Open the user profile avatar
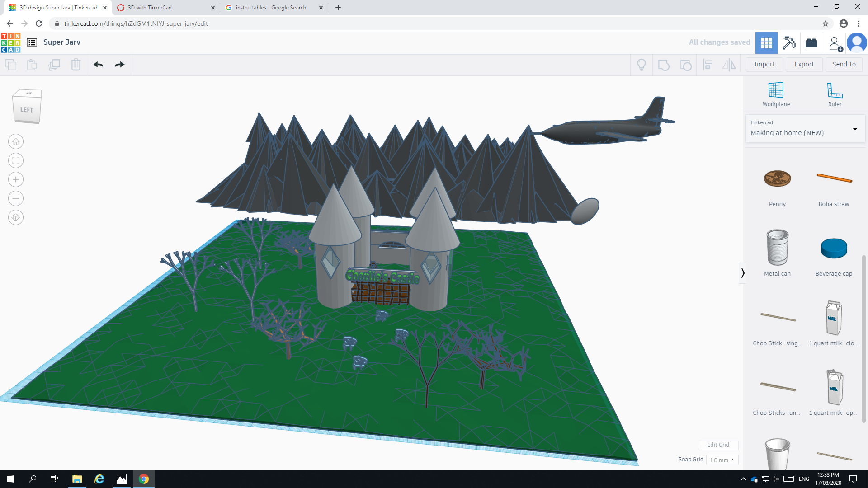Viewport: 868px width, 488px height. point(857,43)
